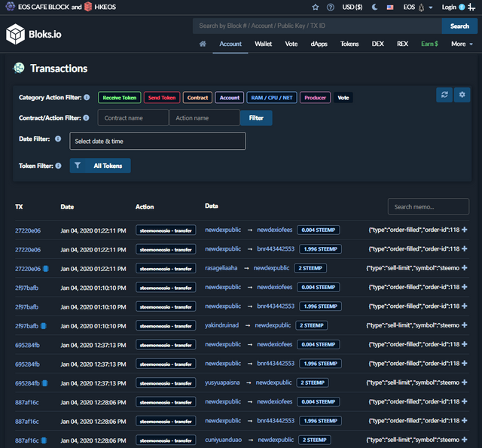
Task: Toggle the Contract category filter
Action: [197, 98]
